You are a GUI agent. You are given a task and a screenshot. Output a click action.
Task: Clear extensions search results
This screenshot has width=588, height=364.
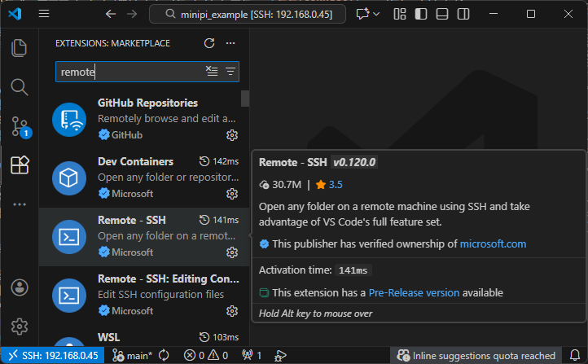click(x=212, y=71)
